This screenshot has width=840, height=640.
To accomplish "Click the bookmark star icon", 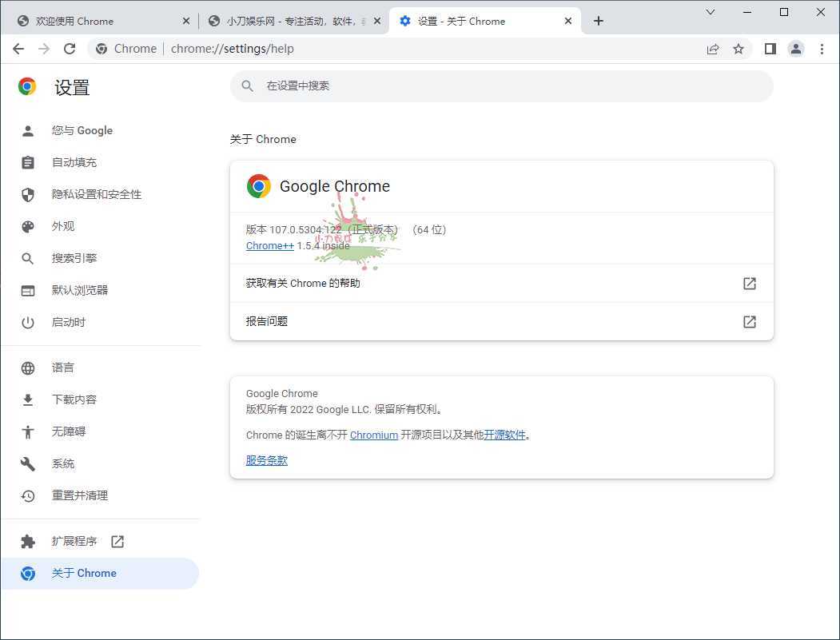I will [738, 49].
